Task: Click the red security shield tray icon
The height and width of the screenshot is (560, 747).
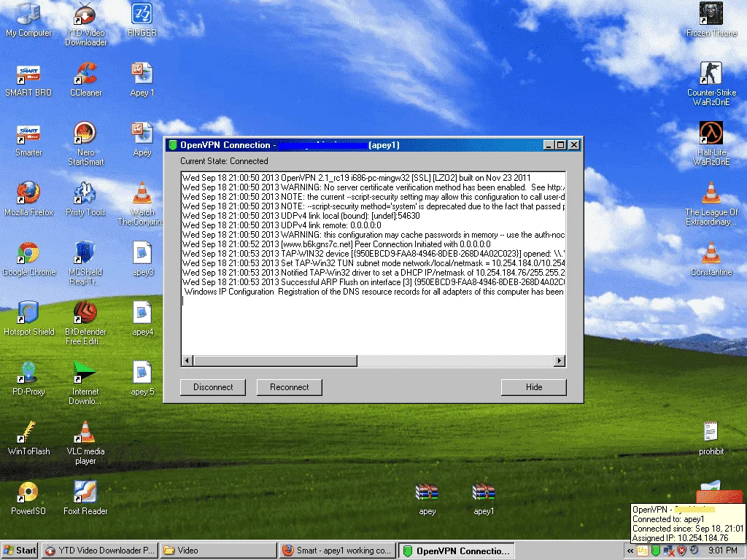Action: [x=681, y=551]
